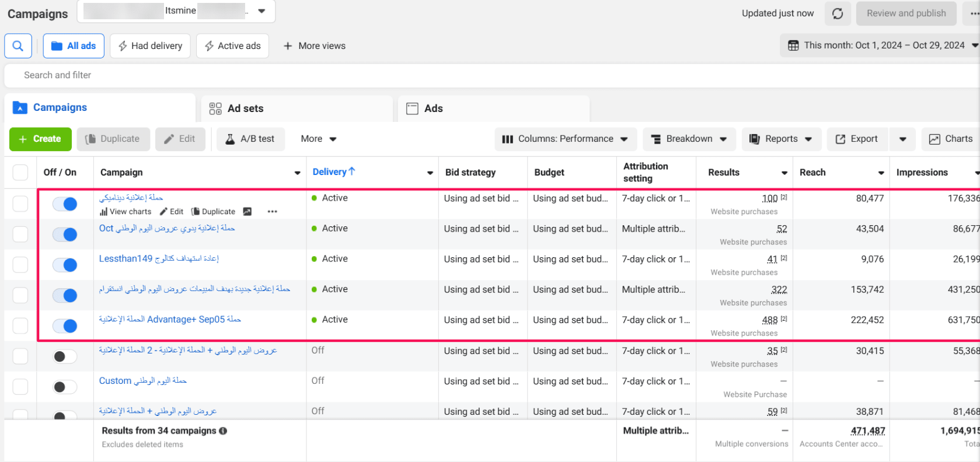980x462 pixels.
Task: Turn off the Lessthan149 campaign toggle
Action: pos(65,265)
